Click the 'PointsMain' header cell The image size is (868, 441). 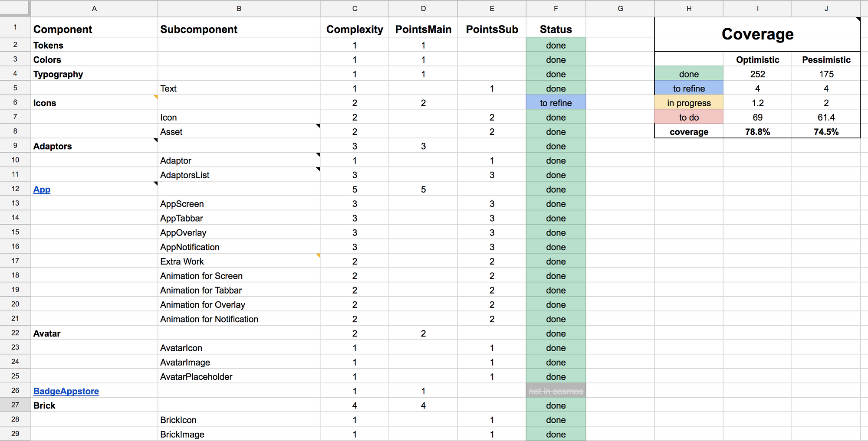click(423, 27)
